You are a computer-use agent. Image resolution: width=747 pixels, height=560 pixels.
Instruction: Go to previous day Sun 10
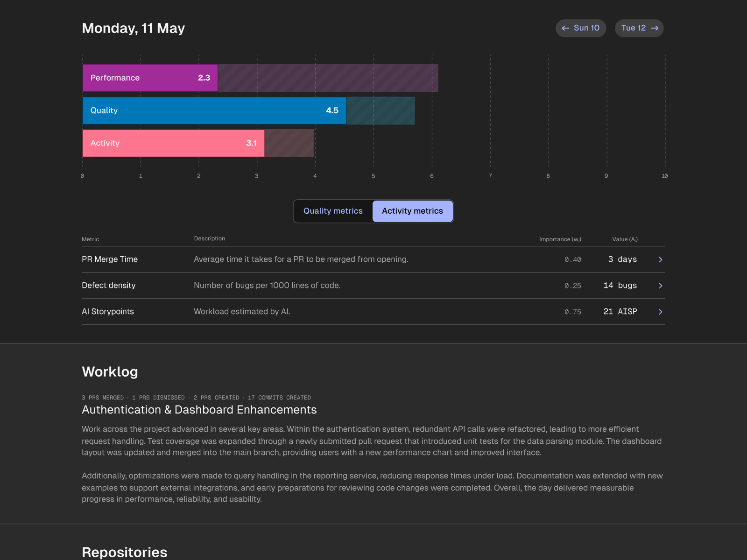tap(581, 28)
